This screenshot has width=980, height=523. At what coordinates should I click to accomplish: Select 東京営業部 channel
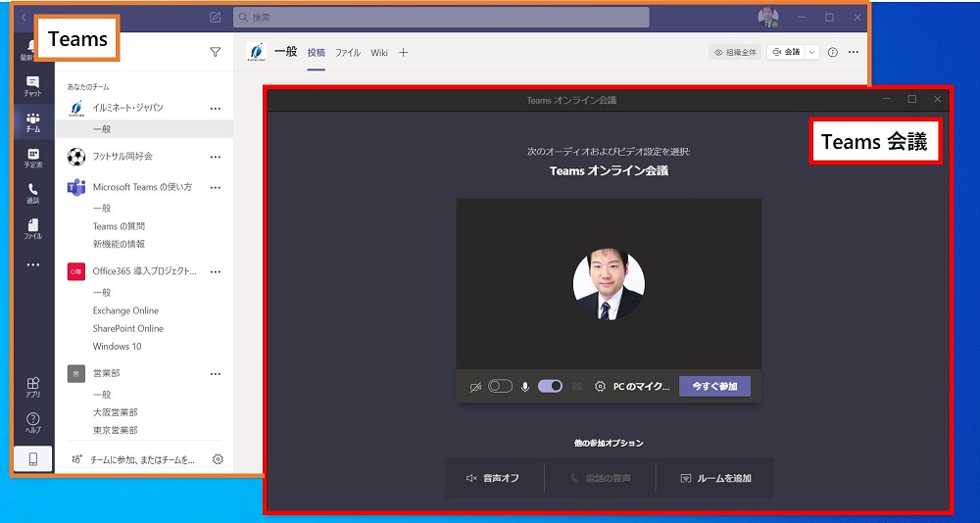click(115, 430)
